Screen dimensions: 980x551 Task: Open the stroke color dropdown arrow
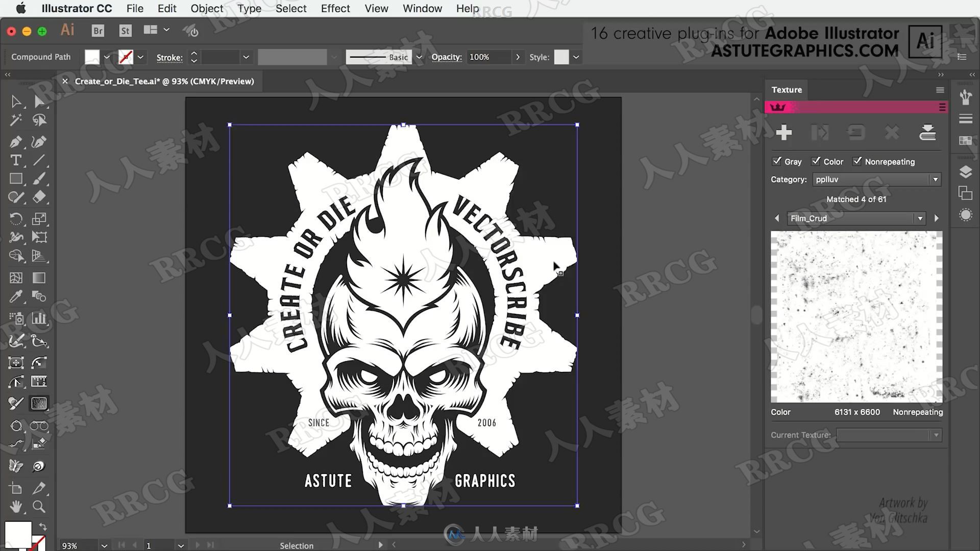point(140,57)
